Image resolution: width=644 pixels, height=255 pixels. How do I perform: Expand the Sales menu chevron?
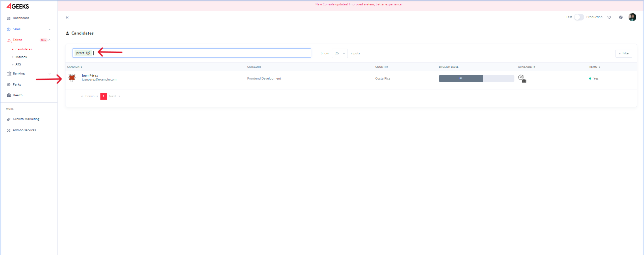point(49,30)
